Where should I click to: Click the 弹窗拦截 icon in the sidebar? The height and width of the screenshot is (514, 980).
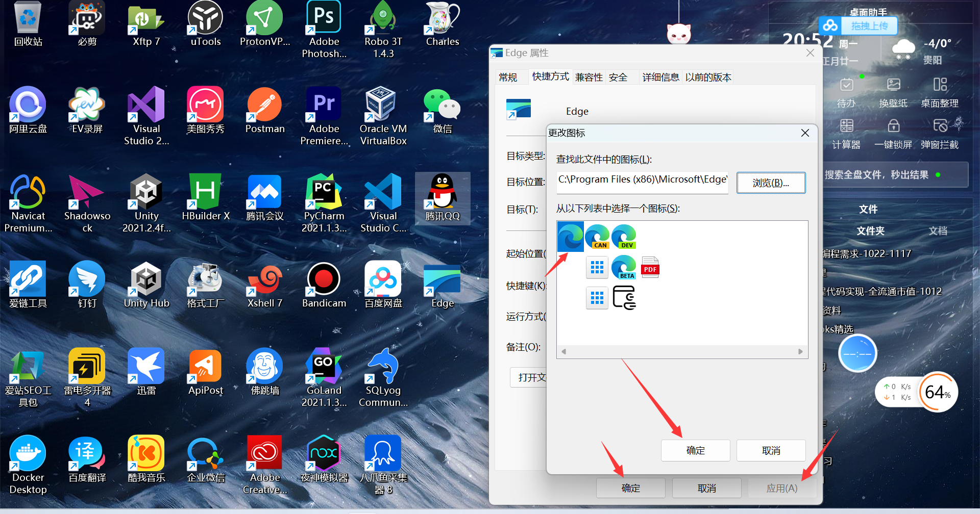point(940,134)
